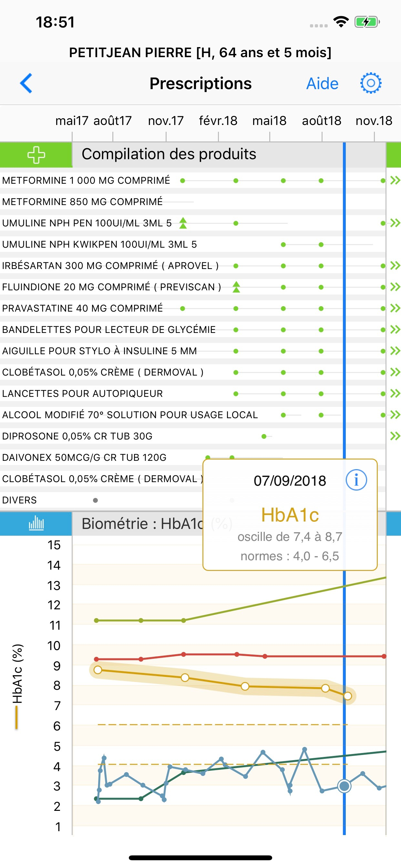Expand Umuline NPH Pen row arrows
This screenshot has width=401, height=868.
[x=395, y=223]
